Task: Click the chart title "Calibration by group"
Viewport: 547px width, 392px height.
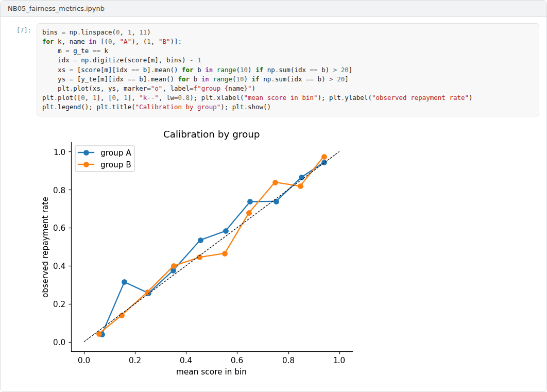Action: click(211, 134)
